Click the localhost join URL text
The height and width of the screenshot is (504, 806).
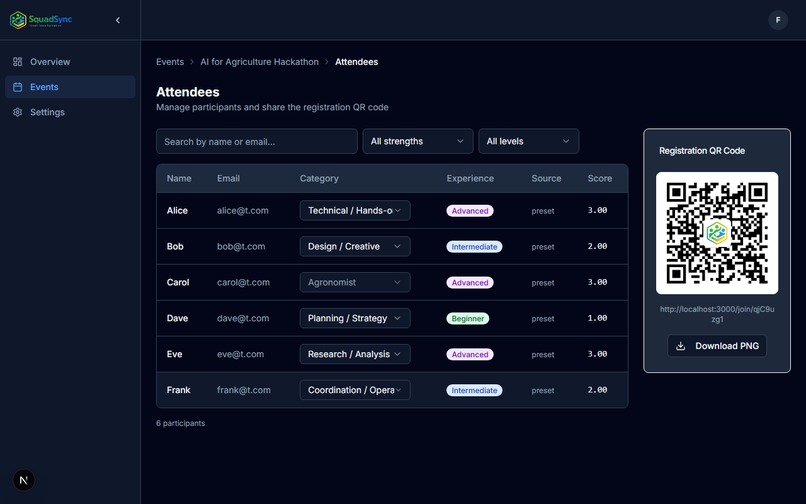[x=717, y=314]
